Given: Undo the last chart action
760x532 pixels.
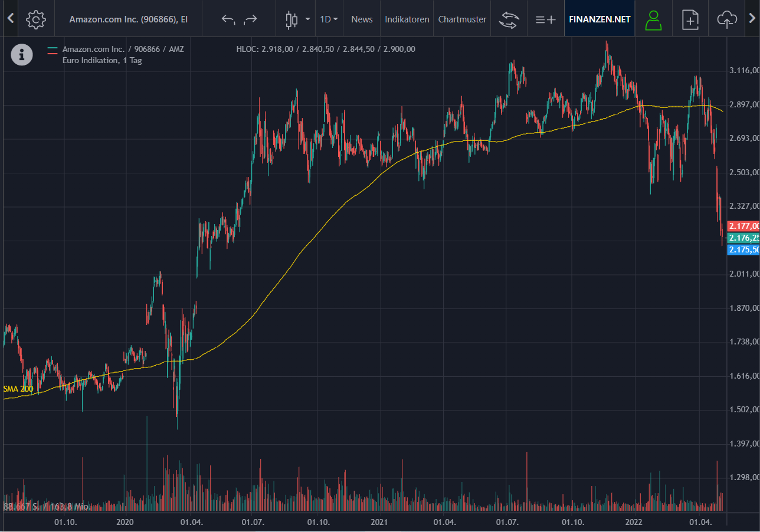Looking at the screenshot, I should [x=228, y=19].
